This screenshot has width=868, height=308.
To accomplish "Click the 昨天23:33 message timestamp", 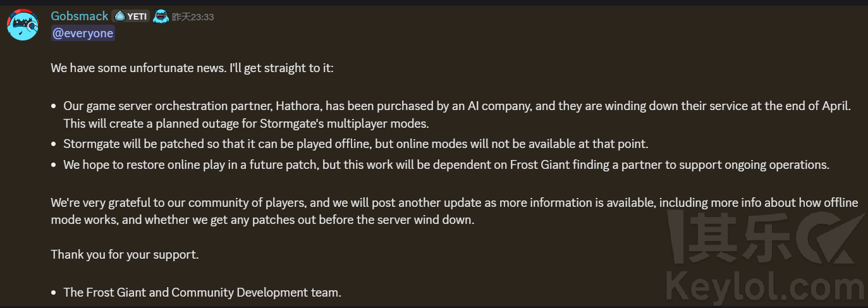I will point(193,17).
